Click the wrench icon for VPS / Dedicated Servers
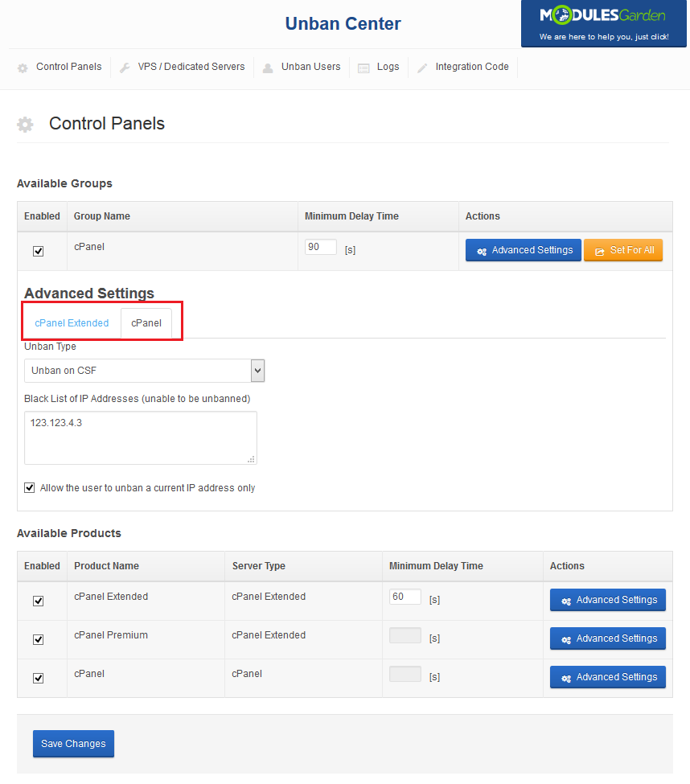Screen dimensions: 690x784 click(x=125, y=68)
